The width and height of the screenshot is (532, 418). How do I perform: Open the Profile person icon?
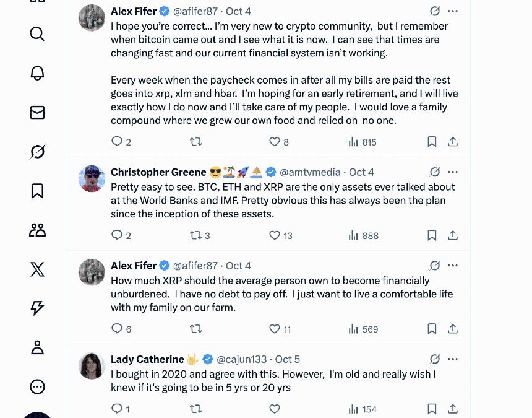click(36, 347)
